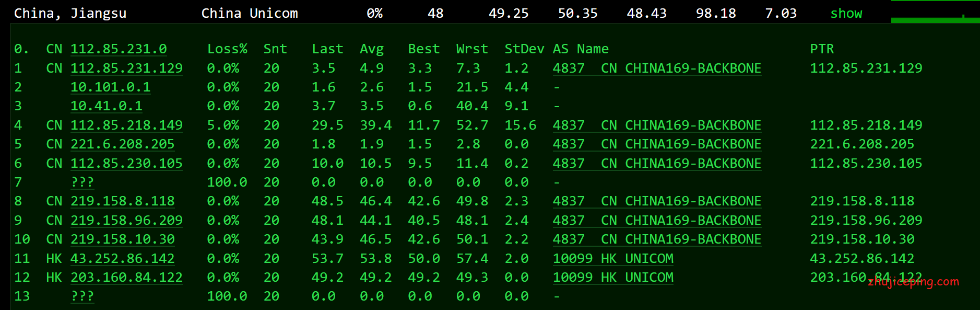Open hop 10 IP 219.158.10.30
The image size is (980, 310).
123,239
